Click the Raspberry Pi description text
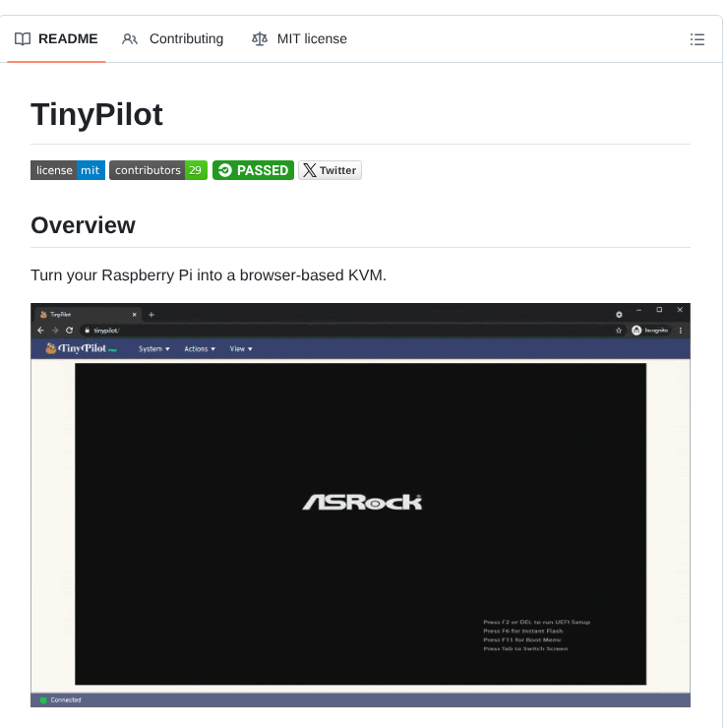727x728 pixels. [x=209, y=275]
